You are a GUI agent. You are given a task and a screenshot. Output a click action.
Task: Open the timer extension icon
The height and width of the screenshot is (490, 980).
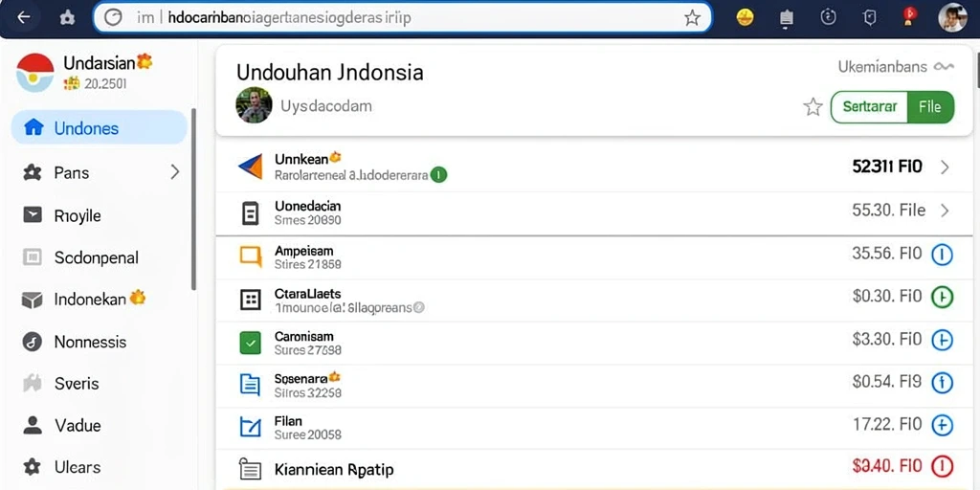click(828, 17)
